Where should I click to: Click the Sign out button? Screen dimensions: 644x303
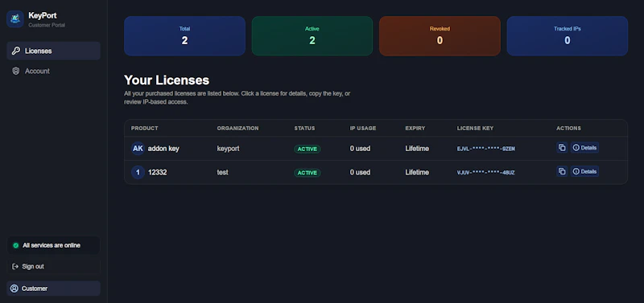tap(53, 267)
